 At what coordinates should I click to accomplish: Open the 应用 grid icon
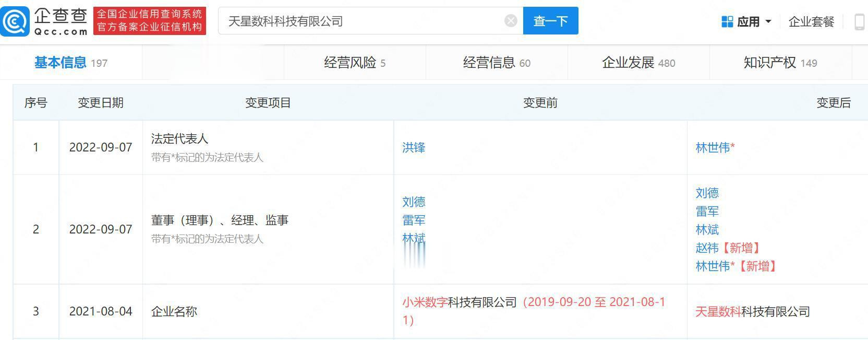(727, 21)
